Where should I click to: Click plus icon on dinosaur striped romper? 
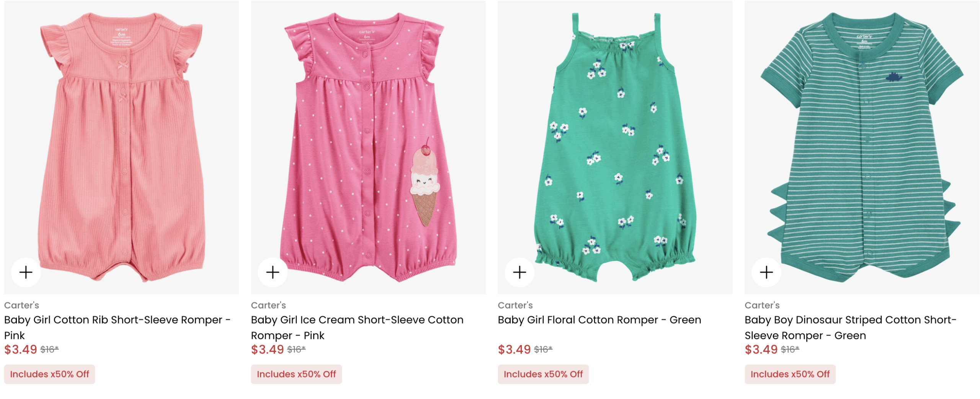tap(766, 272)
